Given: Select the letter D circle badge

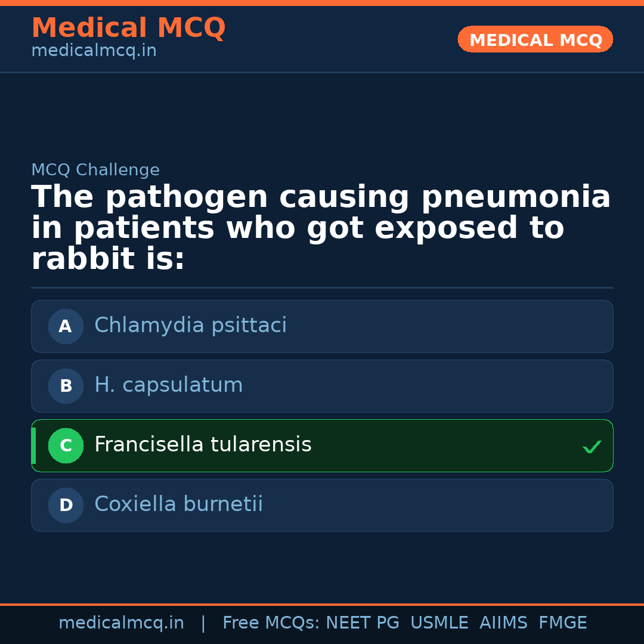Looking at the screenshot, I should [66, 505].
